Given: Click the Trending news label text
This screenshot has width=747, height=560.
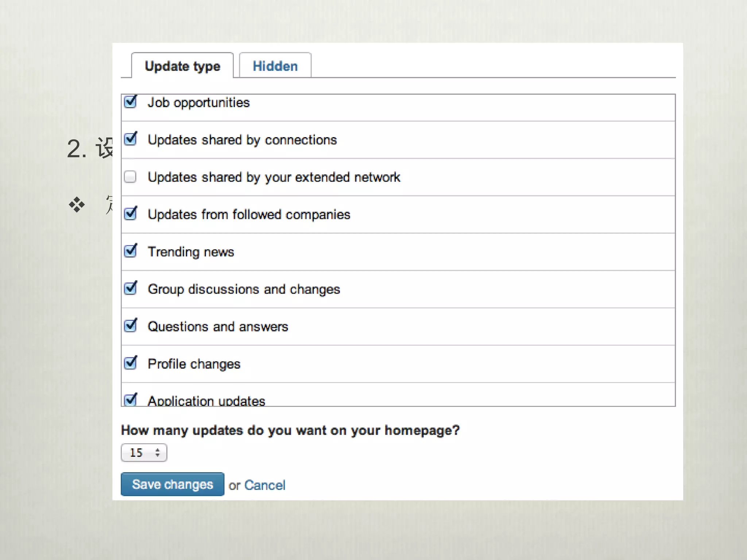Looking at the screenshot, I should (191, 252).
